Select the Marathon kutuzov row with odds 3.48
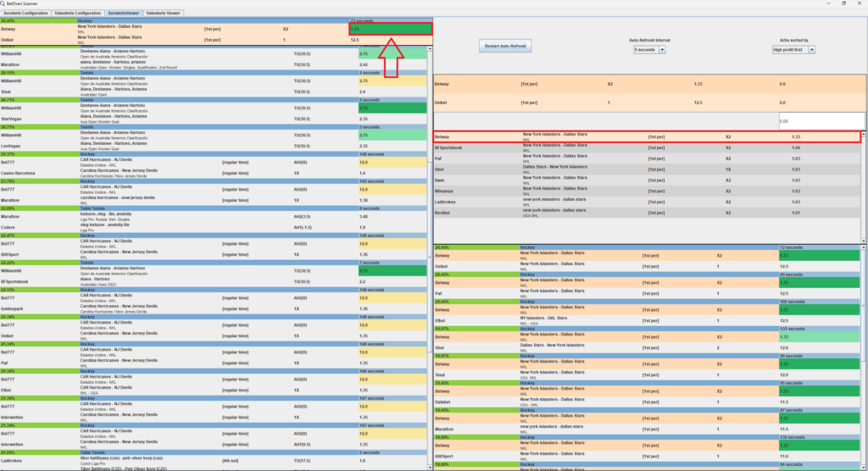The height and width of the screenshot is (471, 868). coord(214,216)
